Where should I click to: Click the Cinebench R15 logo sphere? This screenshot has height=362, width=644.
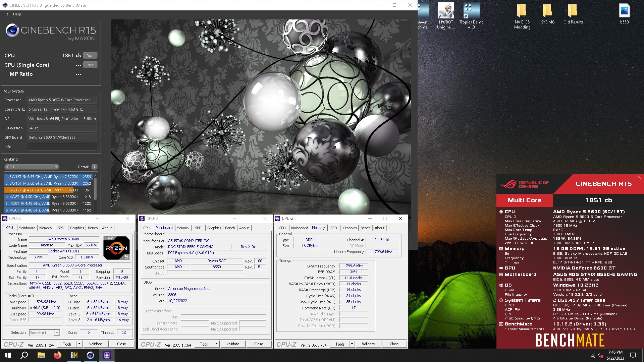(12, 31)
